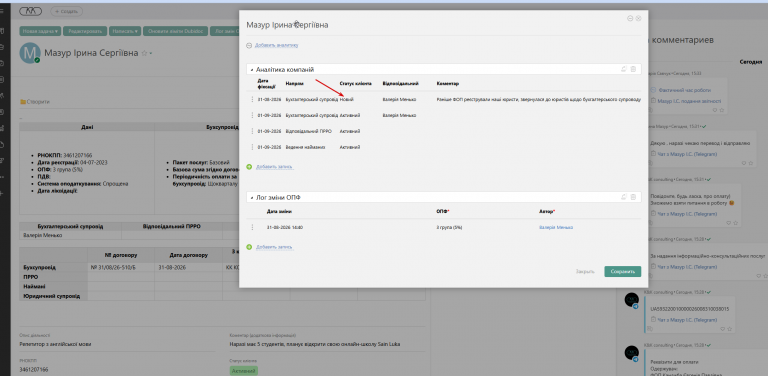Image resolution: width=768 pixels, height=376 pixels.
Task: Open the Валерія Менько author link
Action: (555, 227)
